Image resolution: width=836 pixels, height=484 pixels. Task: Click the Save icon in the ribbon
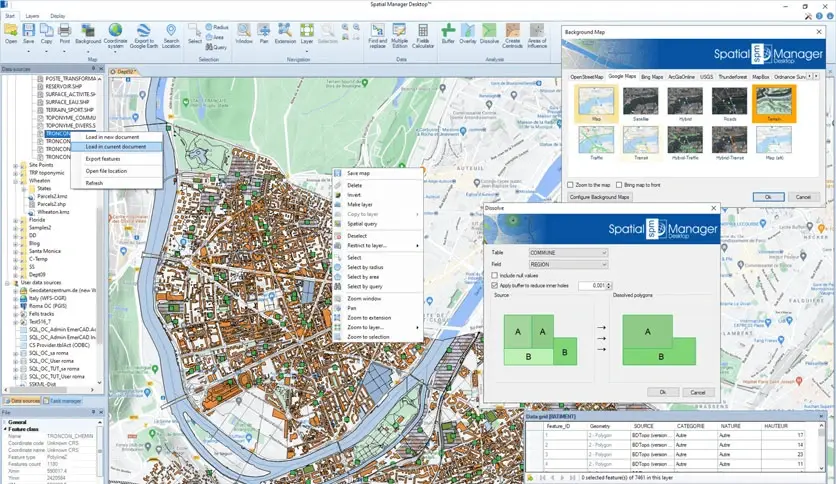click(x=29, y=31)
